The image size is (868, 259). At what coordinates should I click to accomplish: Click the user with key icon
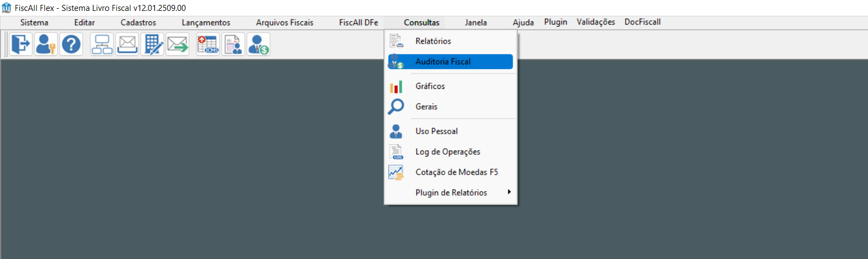click(x=46, y=44)
